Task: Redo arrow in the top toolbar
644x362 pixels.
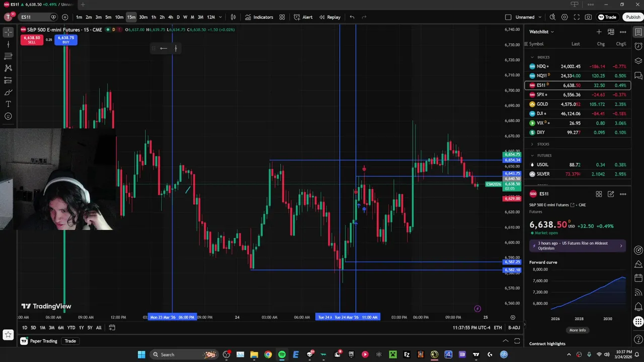Action: [x=364, y=17]
